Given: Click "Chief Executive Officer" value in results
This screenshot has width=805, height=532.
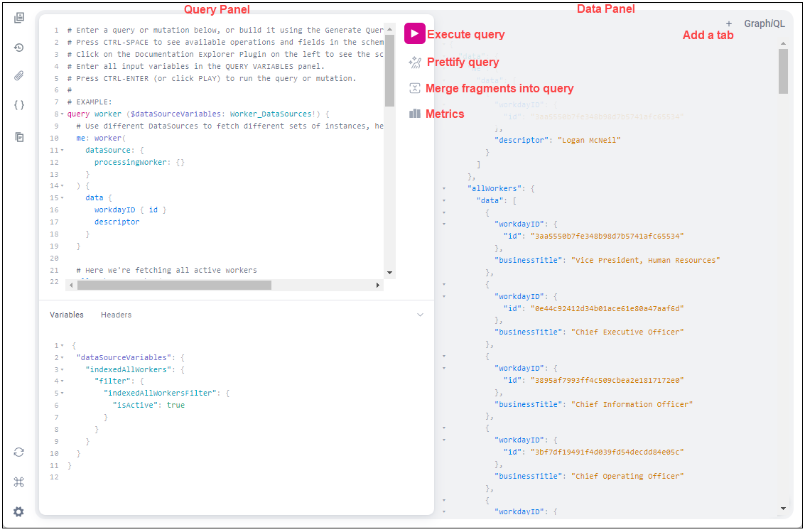Looking at the screenshot, I should tap(627, 332).
